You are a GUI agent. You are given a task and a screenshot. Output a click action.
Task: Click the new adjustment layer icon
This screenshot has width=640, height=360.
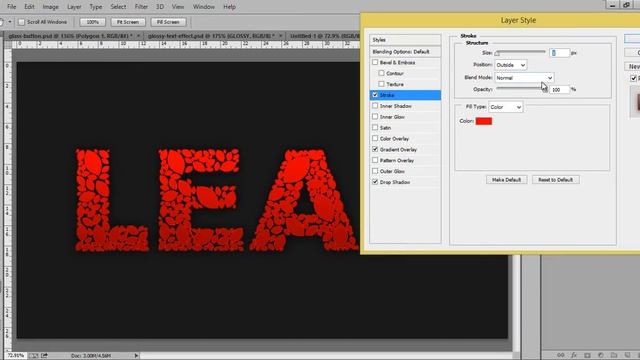[600, 355]
